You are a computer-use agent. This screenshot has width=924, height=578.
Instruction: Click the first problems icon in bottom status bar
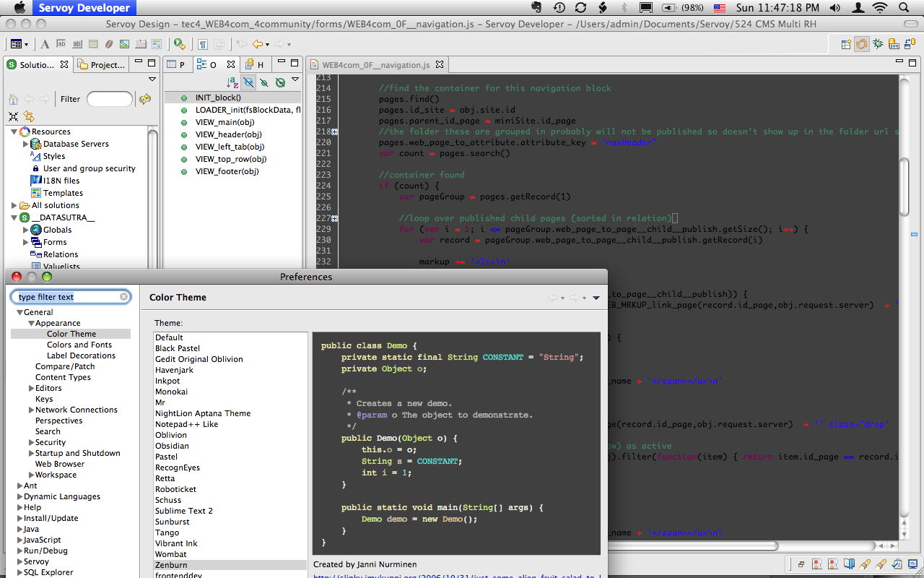pyautogui.click(x=818, y=564)
